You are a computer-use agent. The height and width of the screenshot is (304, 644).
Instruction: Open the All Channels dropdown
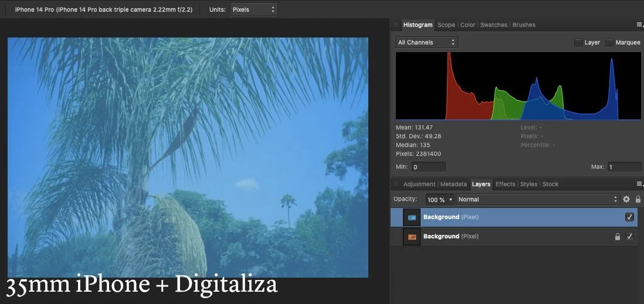[426, 42]
